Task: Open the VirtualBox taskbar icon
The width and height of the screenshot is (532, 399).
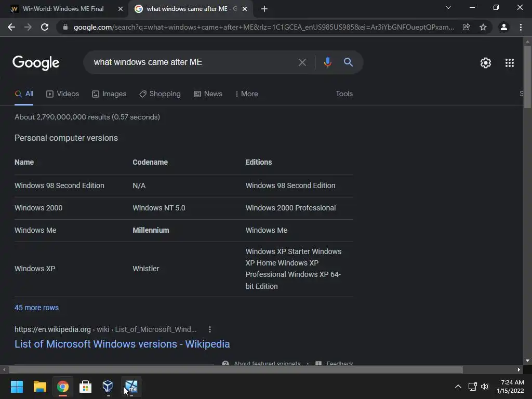Action: [108, 387]
